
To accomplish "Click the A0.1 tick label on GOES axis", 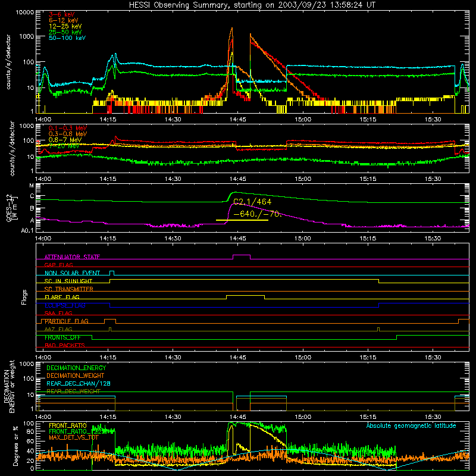I will coord(27,230).
